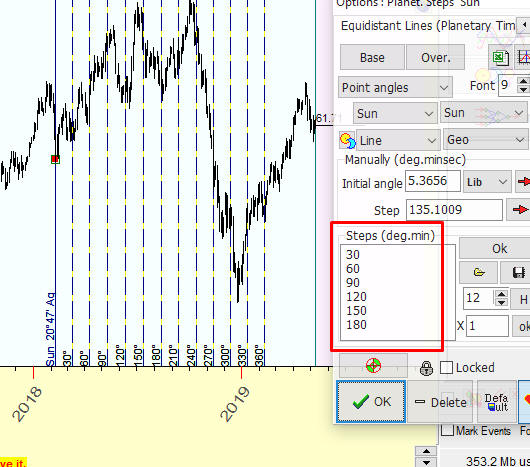Viewport: 530px width, 467px height.
Task: Switch to the Over. tab
Action: 435,57
